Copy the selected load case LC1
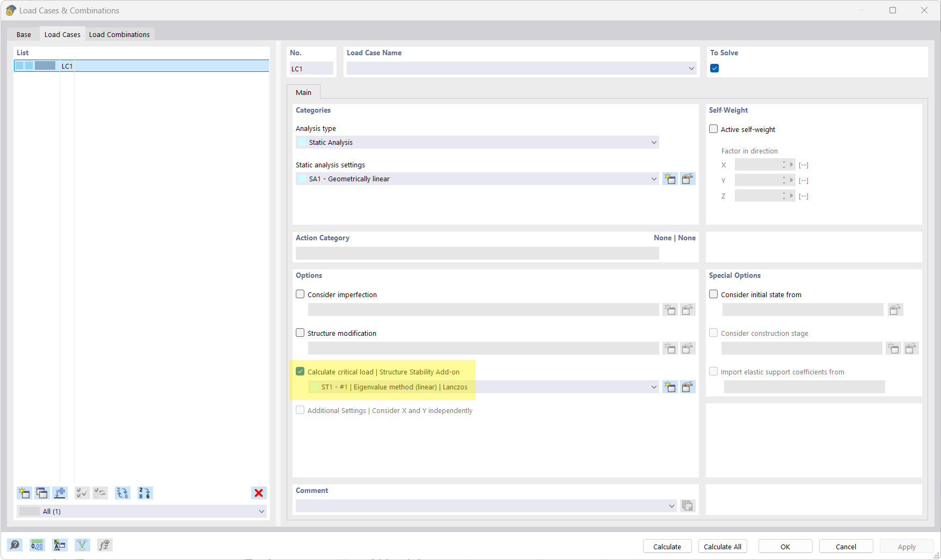Screen dimensions: 941x560 point(41,493)
